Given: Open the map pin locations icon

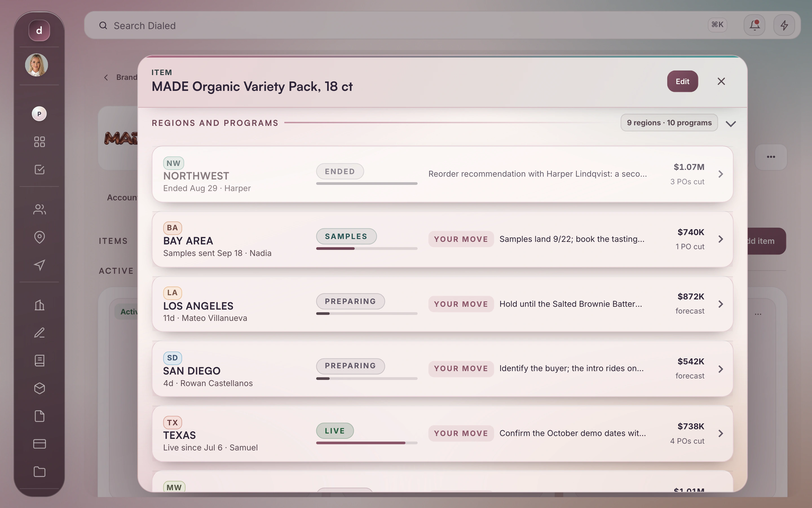Looking at the screenshot, I should pos(39,237).
